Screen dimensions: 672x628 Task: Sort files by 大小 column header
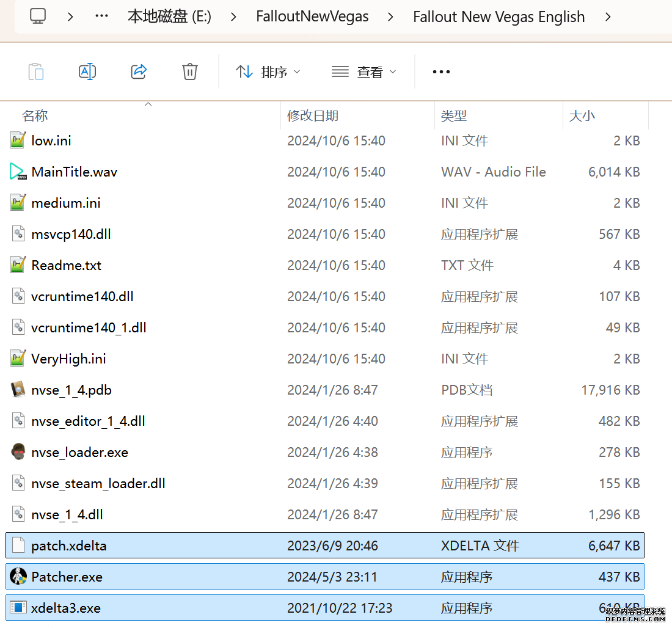tap(582, 115)
